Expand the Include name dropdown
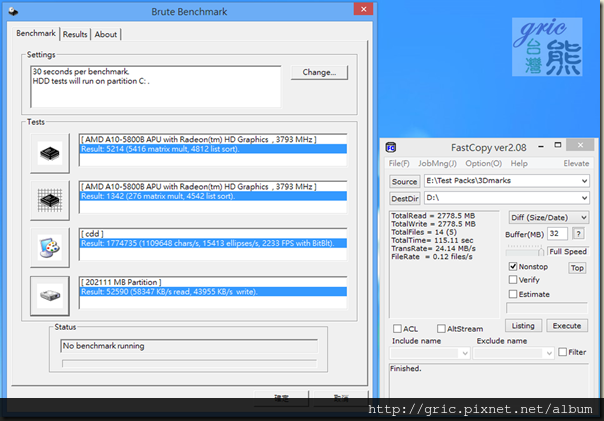 point(465,353)
